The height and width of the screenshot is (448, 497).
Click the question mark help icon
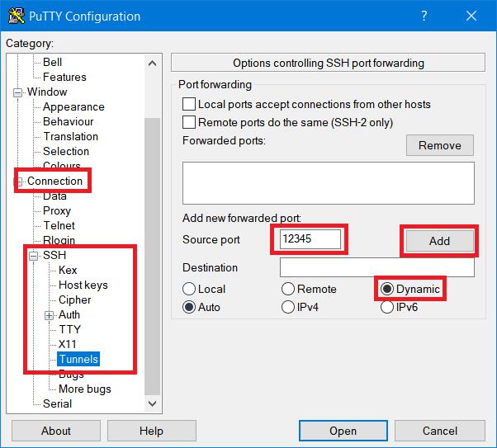(424, 16)
